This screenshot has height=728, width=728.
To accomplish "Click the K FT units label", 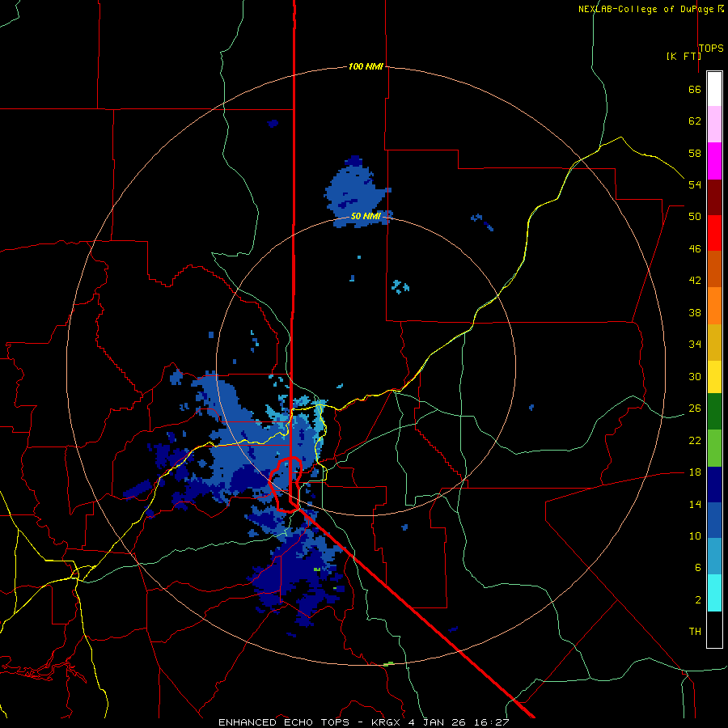I will (x=684, y=56).
